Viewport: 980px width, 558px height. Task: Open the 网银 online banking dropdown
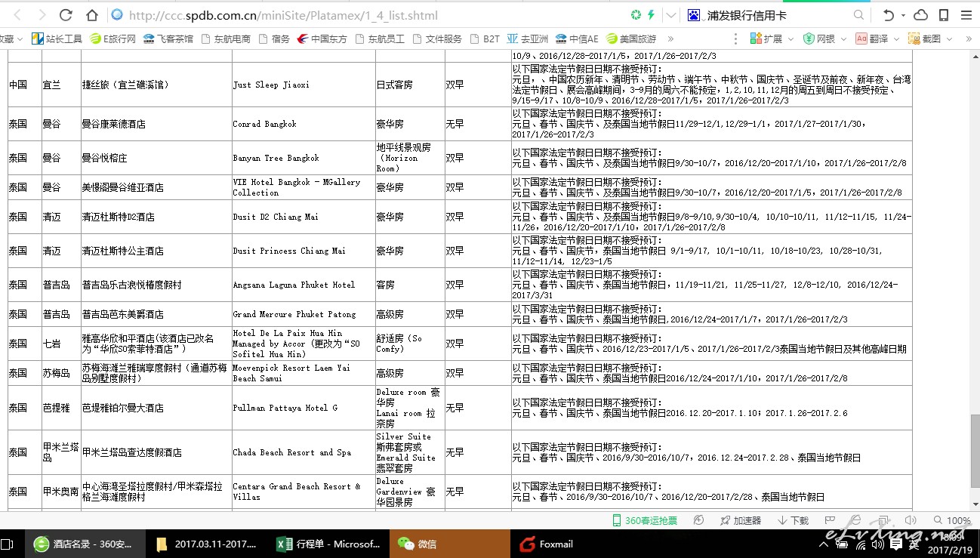pyautogui.click(x=824, y=39)
